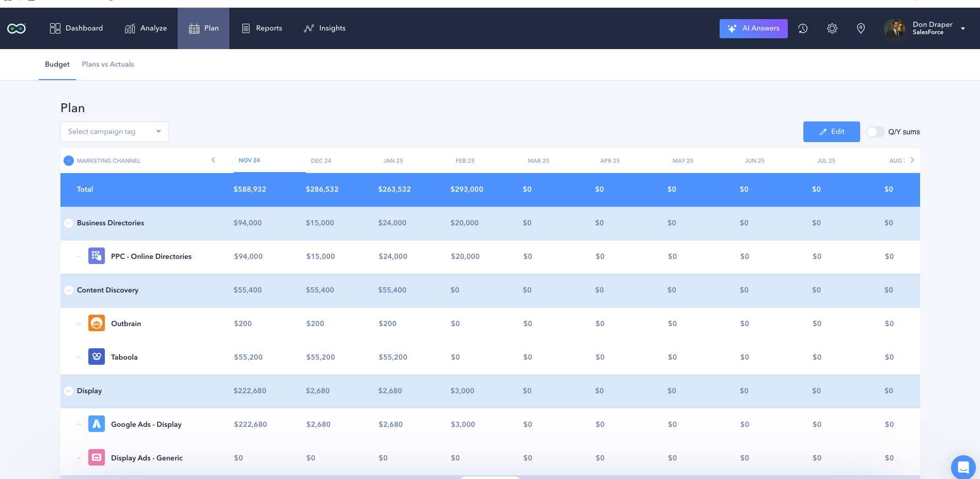
Task: Collapse all via Marketing Channel header chevron
Action: 69,161
